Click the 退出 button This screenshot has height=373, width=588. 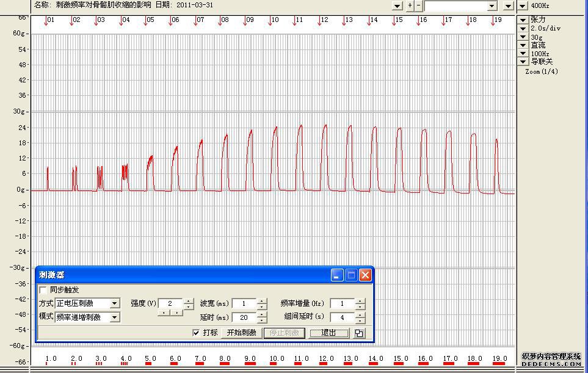click(329, 333)
